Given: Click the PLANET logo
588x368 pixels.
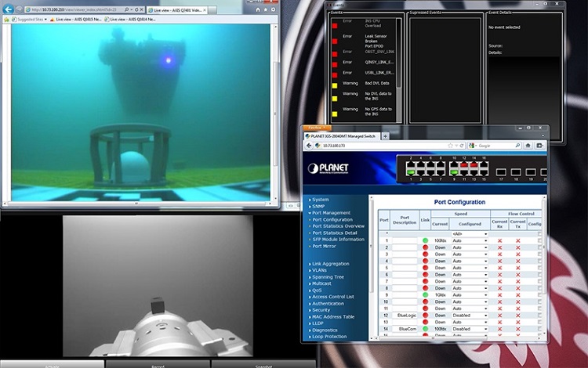Looking at the screenshot, I should point(328,168).
